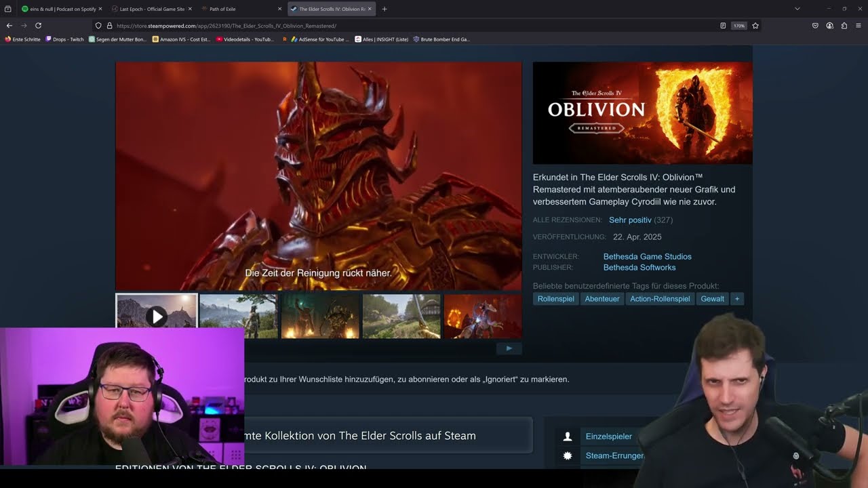This screenshot has height=488, width=868.
Task: Close the Last Epoch tab
Action: [190, 9]
